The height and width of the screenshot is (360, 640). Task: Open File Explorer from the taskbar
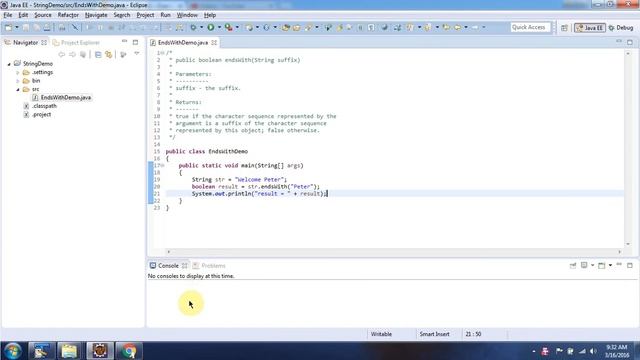pyautogui.click(x=69, y=351)
